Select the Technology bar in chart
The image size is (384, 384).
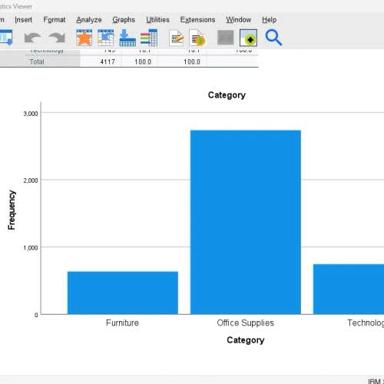coord(349,289)
